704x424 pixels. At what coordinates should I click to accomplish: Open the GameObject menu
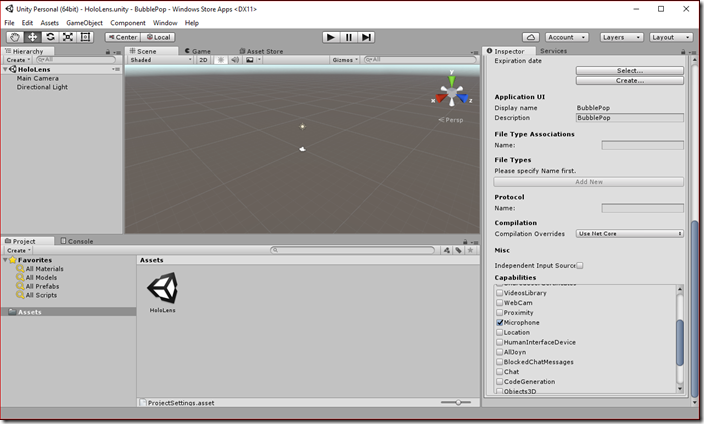tap(84, 23)
